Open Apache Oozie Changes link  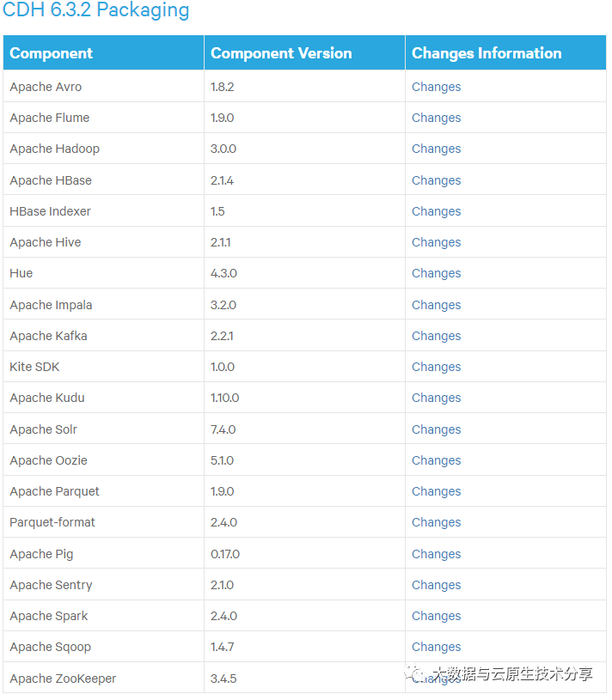click(x=436, y=460)
